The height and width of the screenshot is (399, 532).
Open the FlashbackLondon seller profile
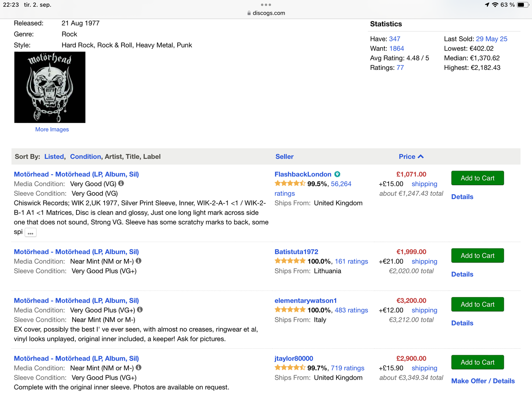tap(303, 174)
